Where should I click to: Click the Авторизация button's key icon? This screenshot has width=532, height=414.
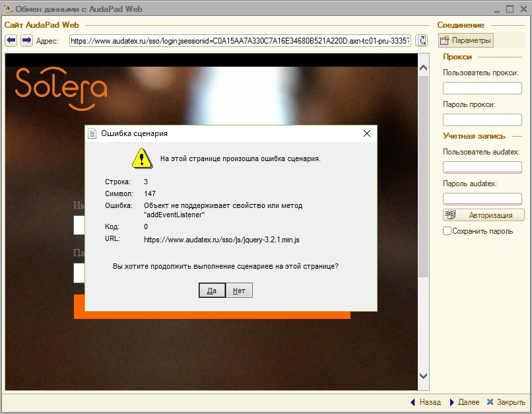point(451,215)
